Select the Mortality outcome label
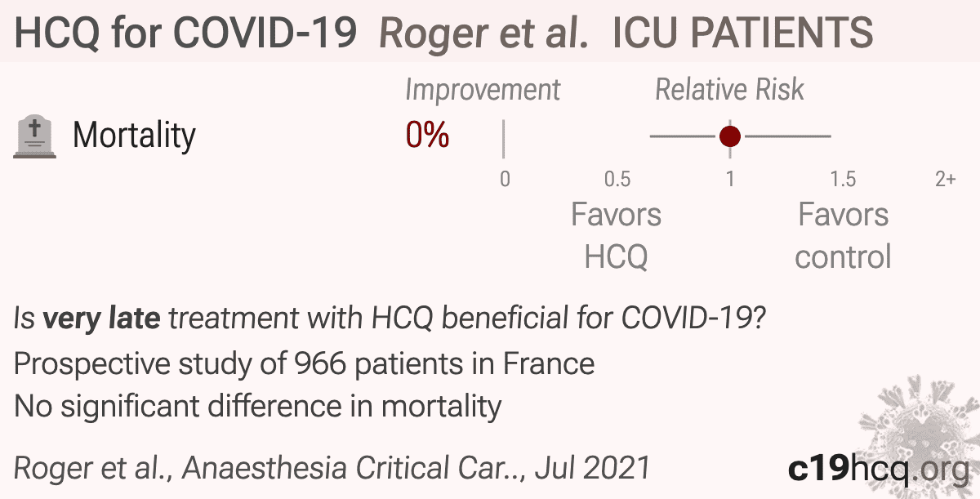 (x=135, y=136)
